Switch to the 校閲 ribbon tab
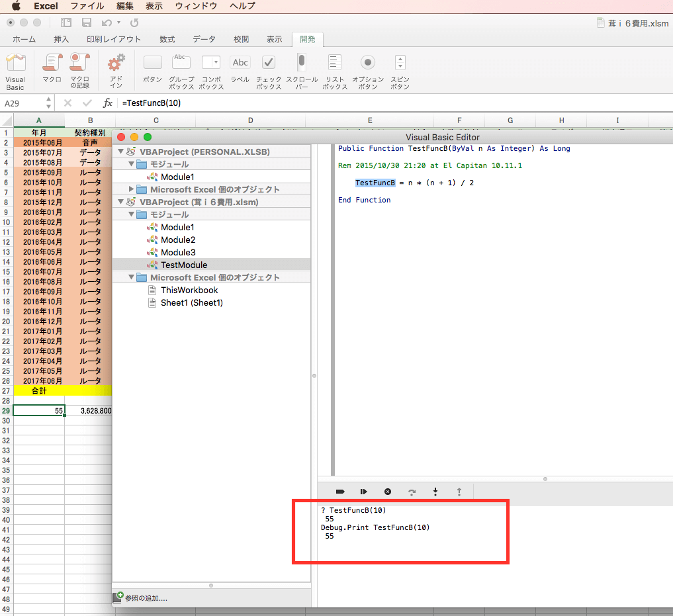This screenshot has height=616, width=673. click(242, 39)
